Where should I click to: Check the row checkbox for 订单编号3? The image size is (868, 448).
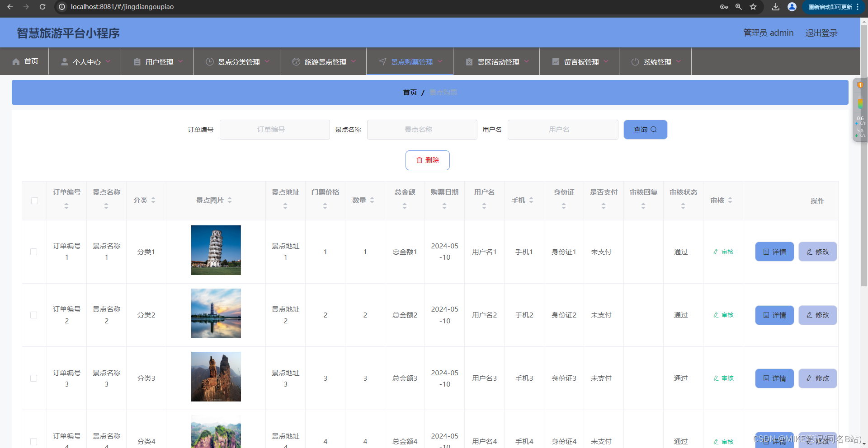click(34, 378)
